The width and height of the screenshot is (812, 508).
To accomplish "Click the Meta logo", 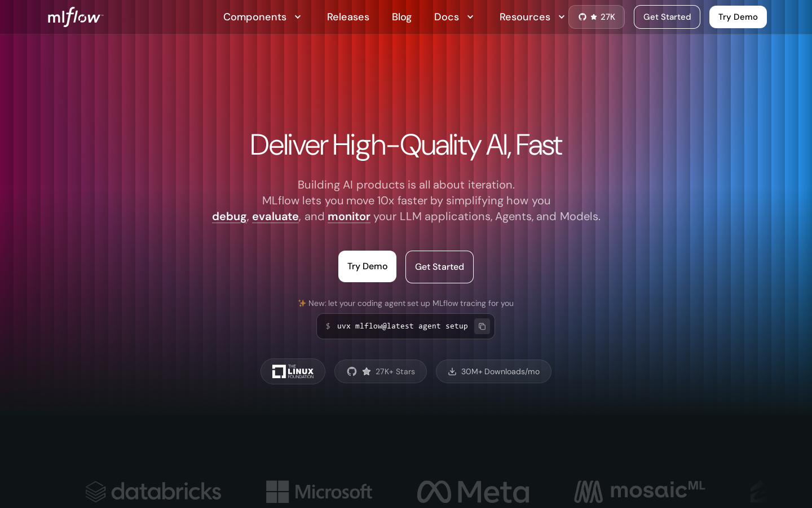I will pyautogui.click(x=473, y=492).
